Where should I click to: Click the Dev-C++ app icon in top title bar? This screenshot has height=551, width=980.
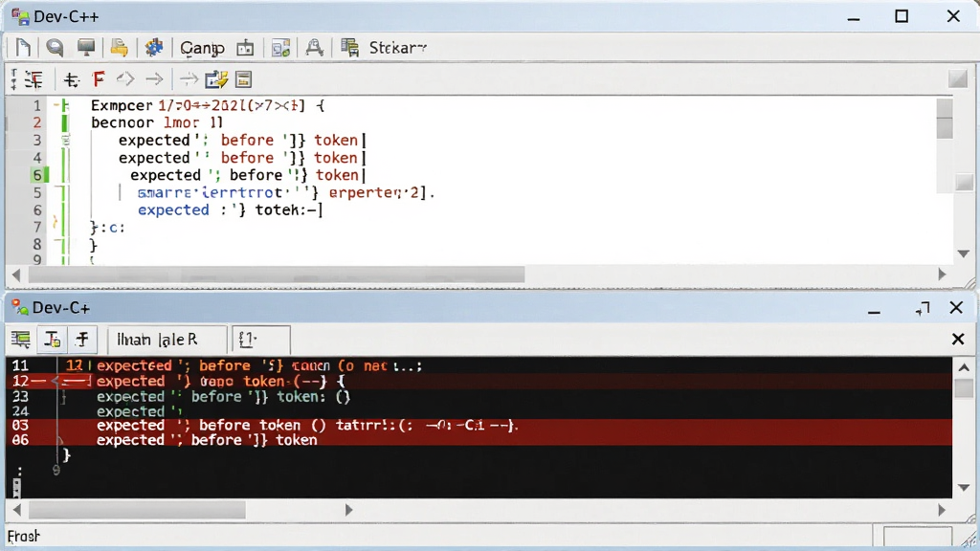coord(20,17)
